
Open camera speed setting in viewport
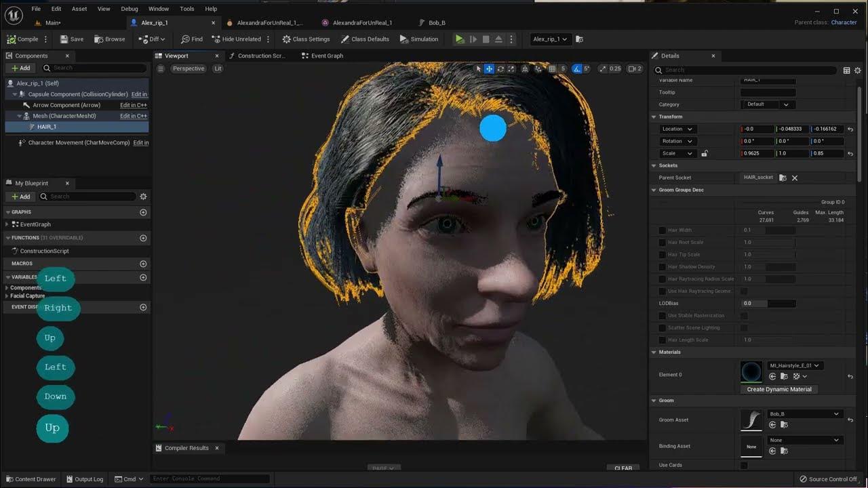tap(635, 68)
